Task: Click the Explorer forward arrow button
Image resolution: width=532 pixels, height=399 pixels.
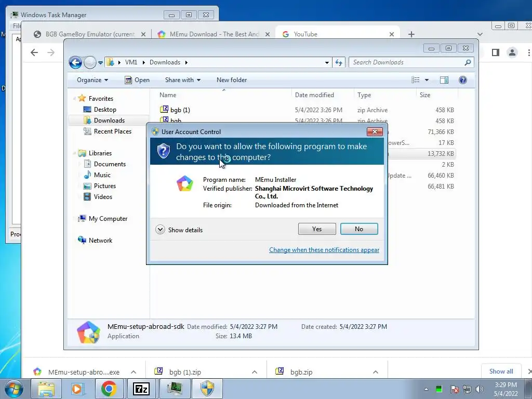Action: coord(89,62)
